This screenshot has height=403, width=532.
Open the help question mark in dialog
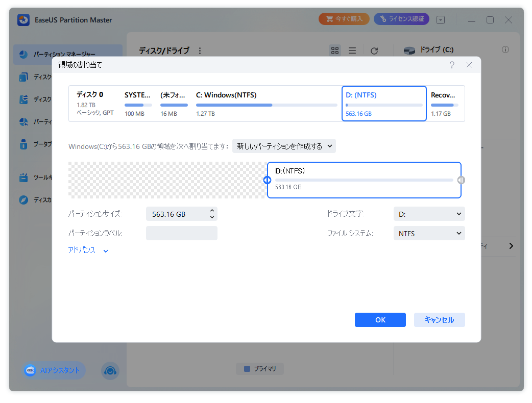(452, 65)
